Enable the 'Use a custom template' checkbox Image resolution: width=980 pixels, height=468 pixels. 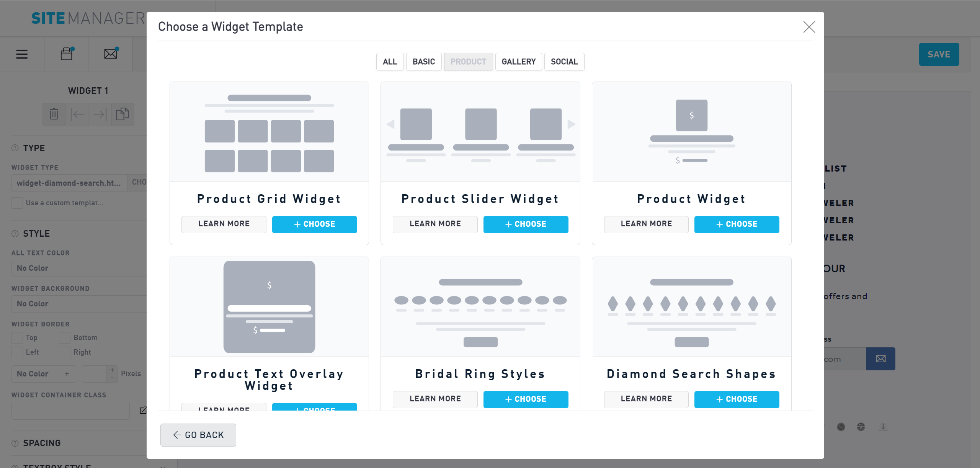tap(17, 203)
